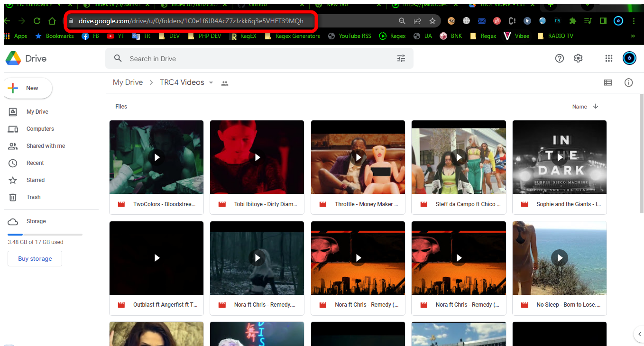Open the Chrome media control icon
This screenshot has width=644, height=346.
click(588, 21)
